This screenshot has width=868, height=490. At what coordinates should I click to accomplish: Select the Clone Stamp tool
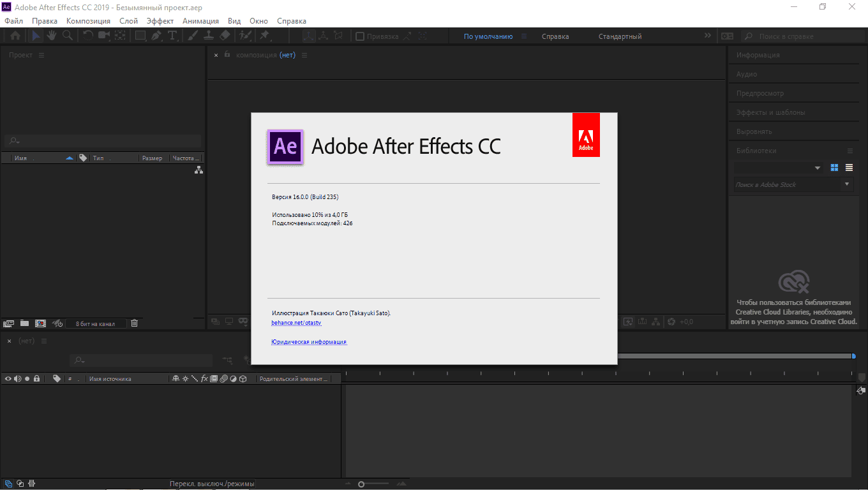tap(209, 36)
